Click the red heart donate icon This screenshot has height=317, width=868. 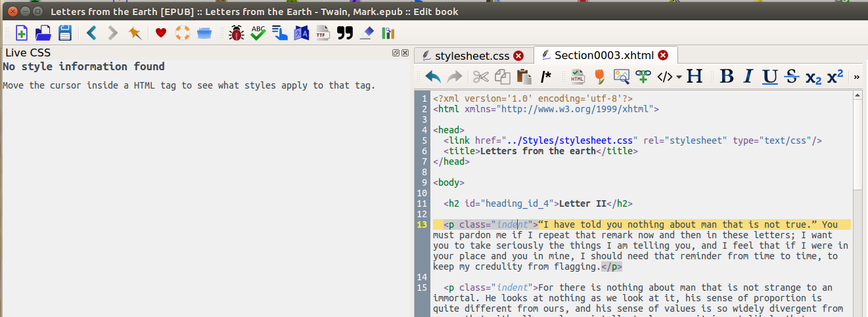click(x=161, y=33)
